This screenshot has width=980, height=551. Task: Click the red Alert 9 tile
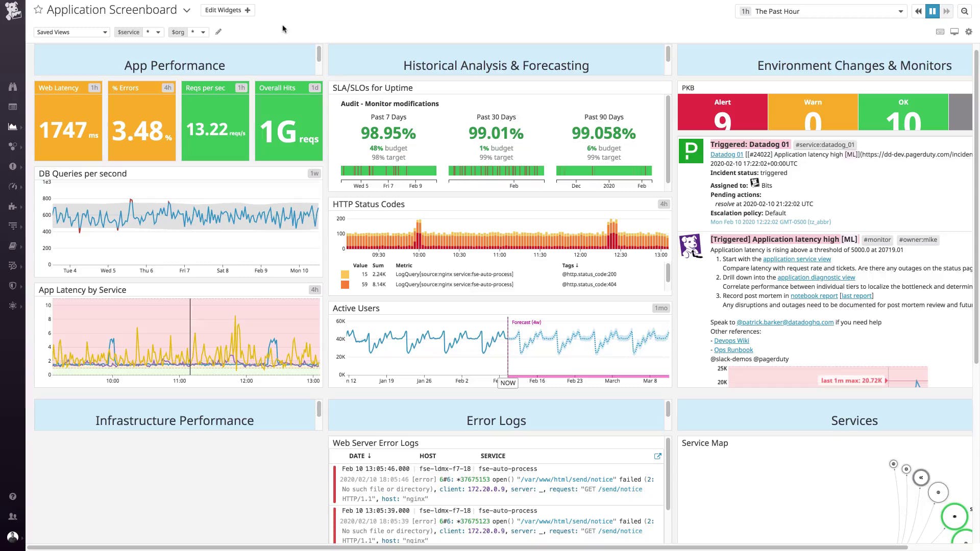point(723,112)
